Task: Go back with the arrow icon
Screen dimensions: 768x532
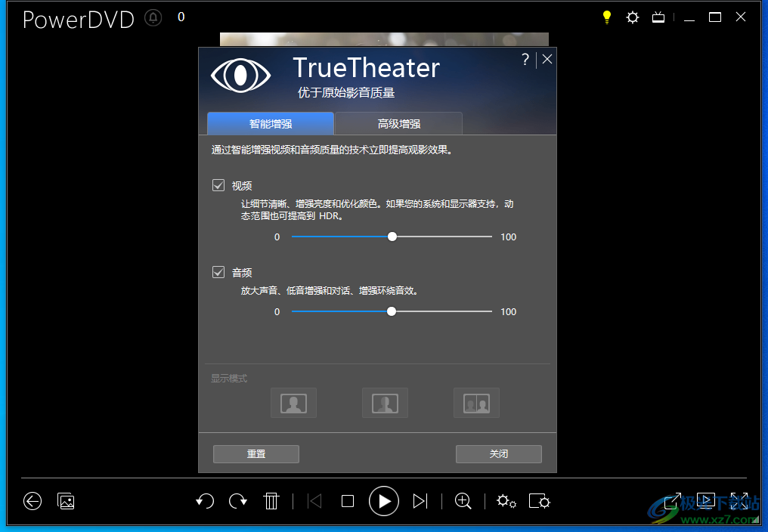Action: point(33,501)
